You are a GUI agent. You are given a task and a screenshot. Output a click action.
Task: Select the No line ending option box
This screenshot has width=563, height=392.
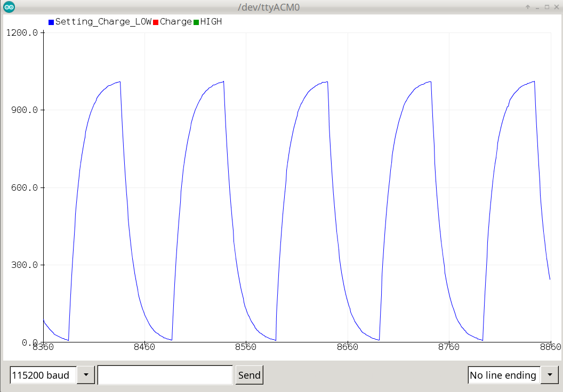(x=503, y=375)
